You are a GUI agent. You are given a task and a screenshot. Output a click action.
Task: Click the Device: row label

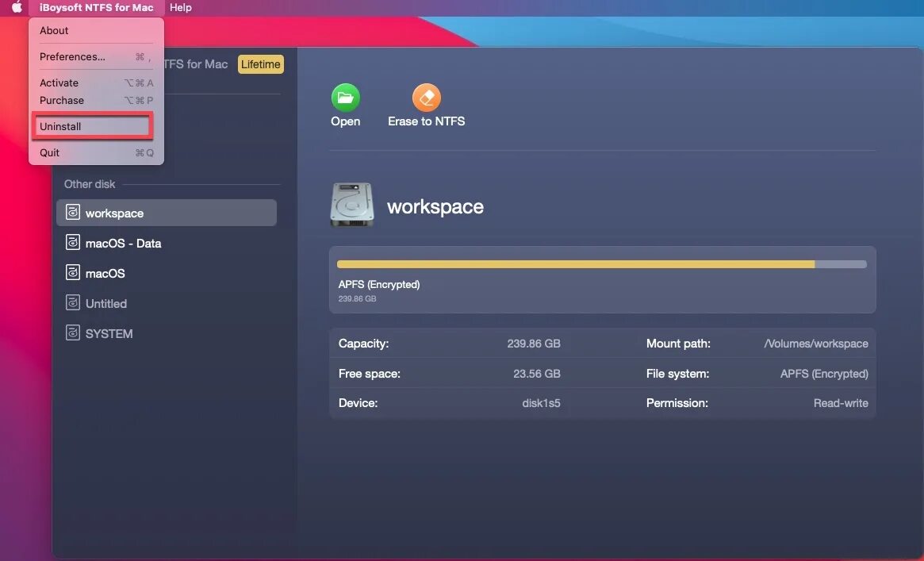pyautogui.click(x=358, y=403)
